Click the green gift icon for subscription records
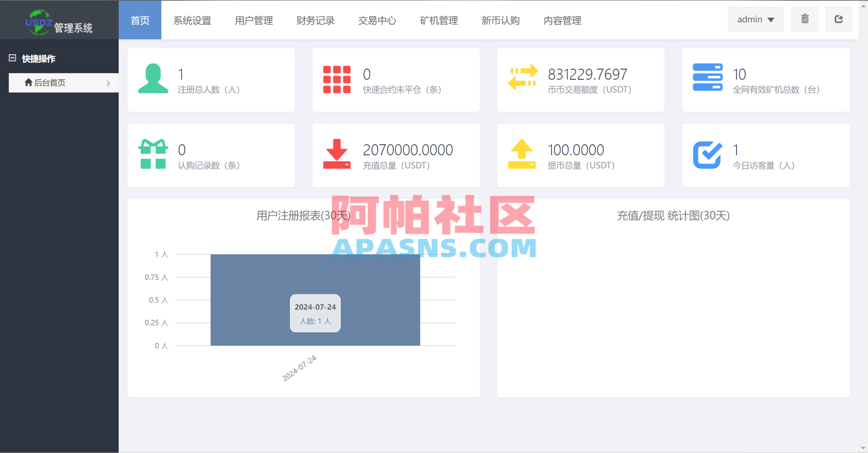This screenshot has height=453, width=868. 153,154
